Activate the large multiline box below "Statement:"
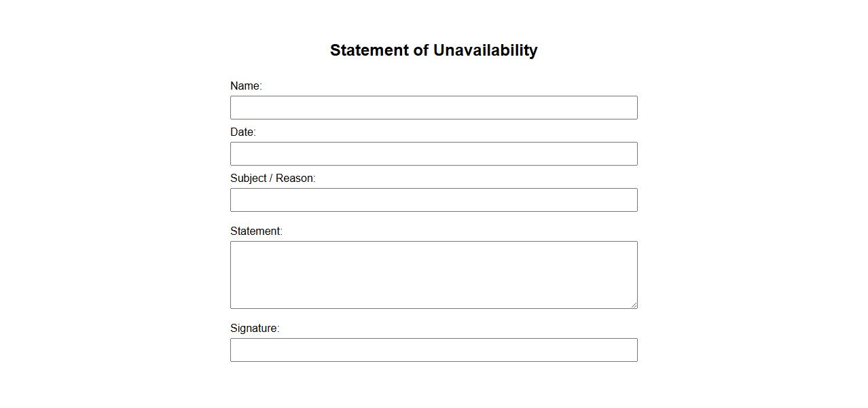 click(433, 275)
